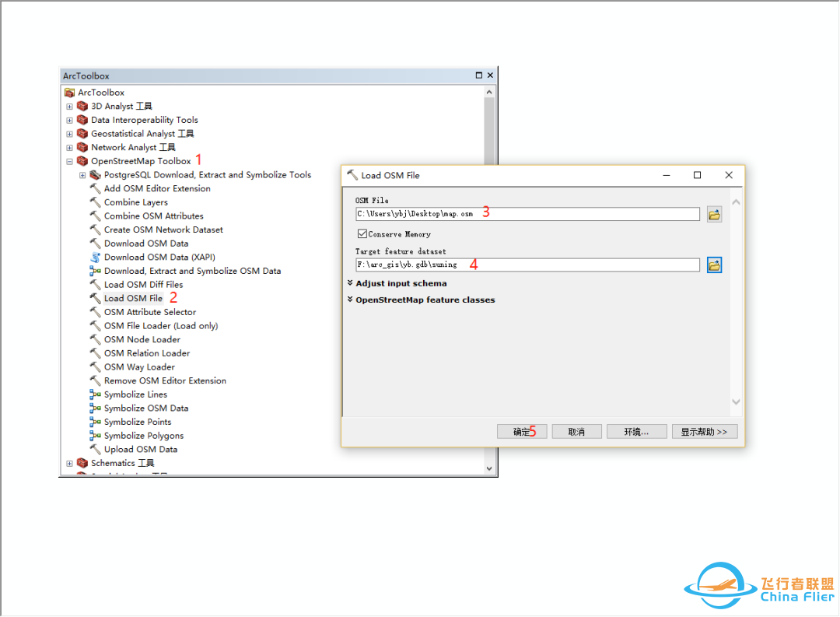
Task: Expand the Schematics toolbox node
Action: point(70,464)
